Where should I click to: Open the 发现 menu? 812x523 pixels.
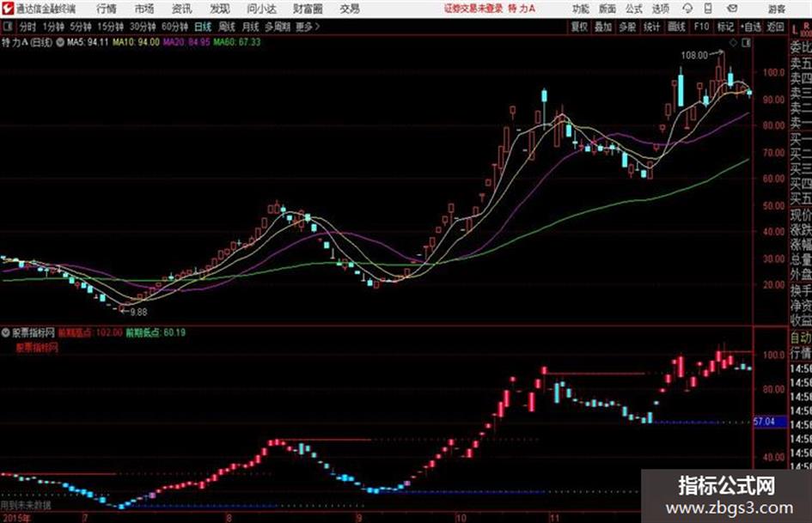click(x=220, y=9)
